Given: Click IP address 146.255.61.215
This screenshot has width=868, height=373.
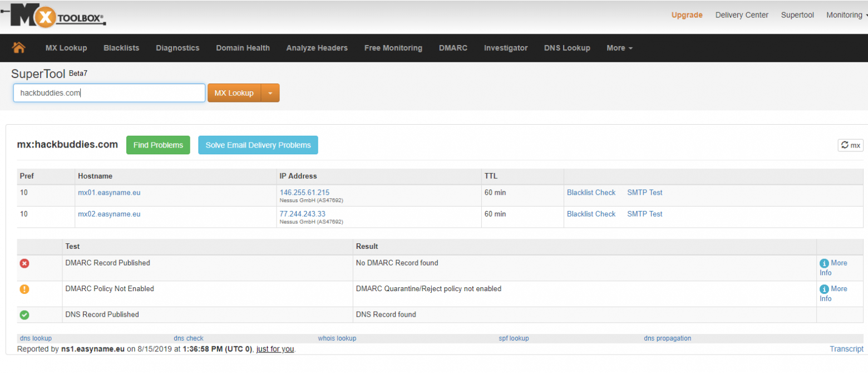Looking at the screenshot, I should tap(304, 193).
